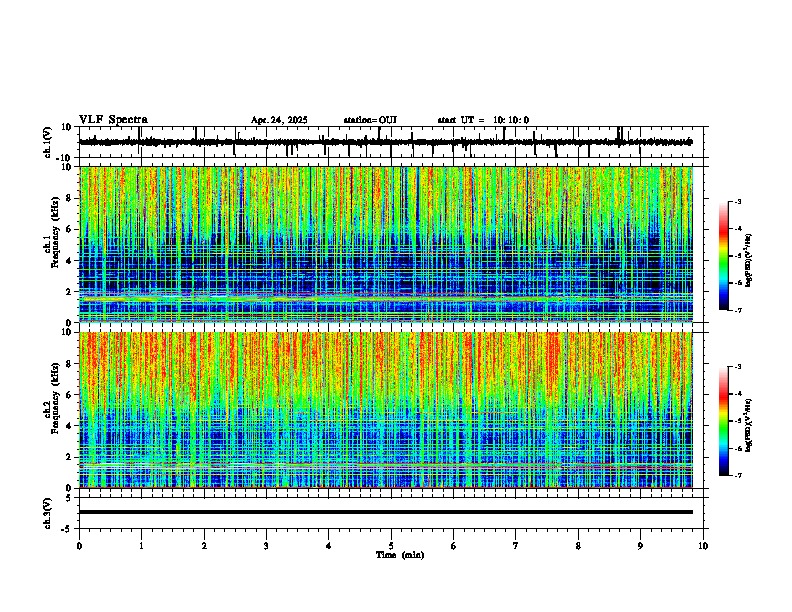Viewport: 792px width, 612px height.
Task: Click time axis tick label "0"
Action: coord(79,546)
